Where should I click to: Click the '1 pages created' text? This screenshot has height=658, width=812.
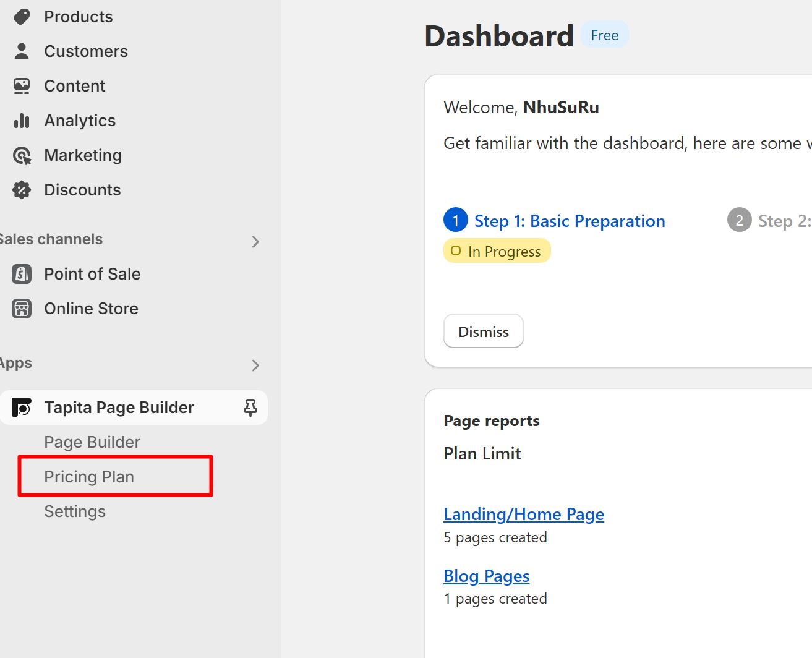coord(495,599)
